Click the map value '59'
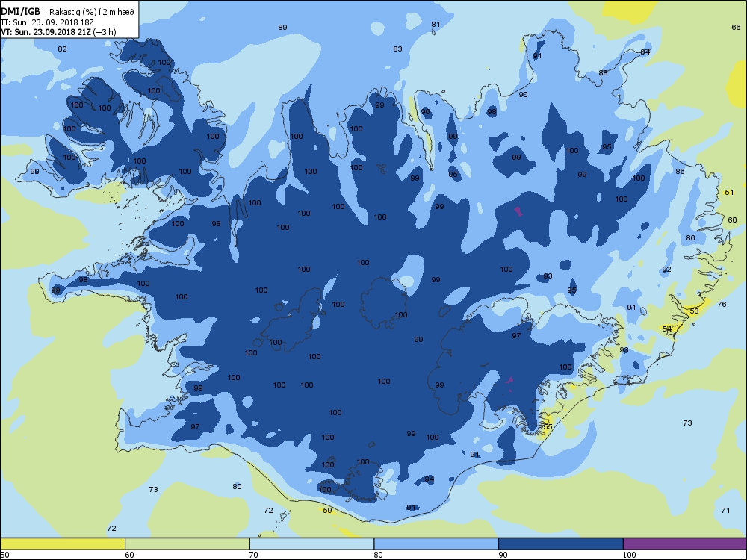The height and width of the screenshot is (560, 747). (327, 511)
